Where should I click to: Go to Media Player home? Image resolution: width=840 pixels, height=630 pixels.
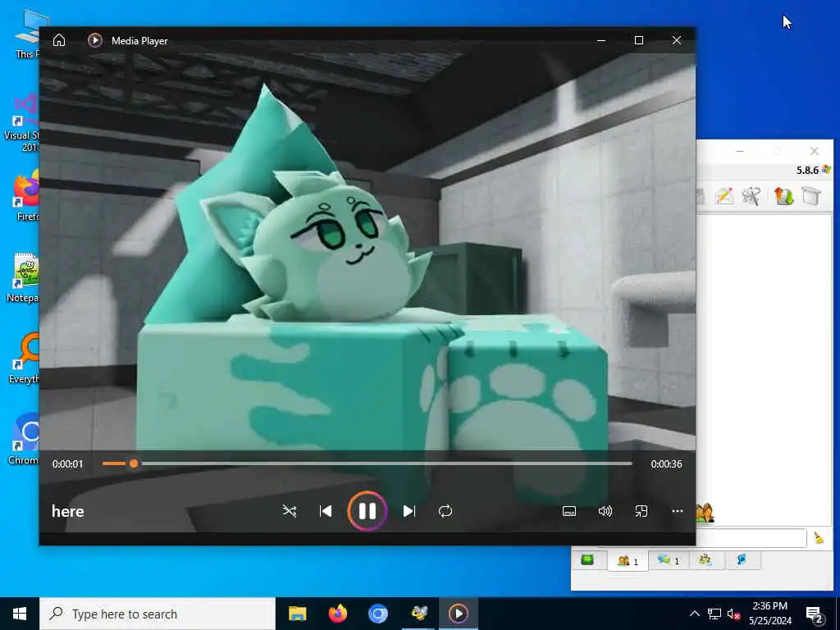59,40
